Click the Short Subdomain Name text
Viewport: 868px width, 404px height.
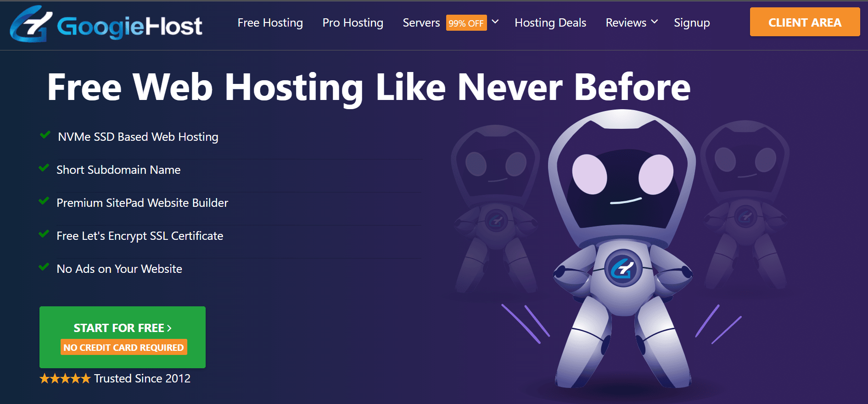[x=118, y=170]
